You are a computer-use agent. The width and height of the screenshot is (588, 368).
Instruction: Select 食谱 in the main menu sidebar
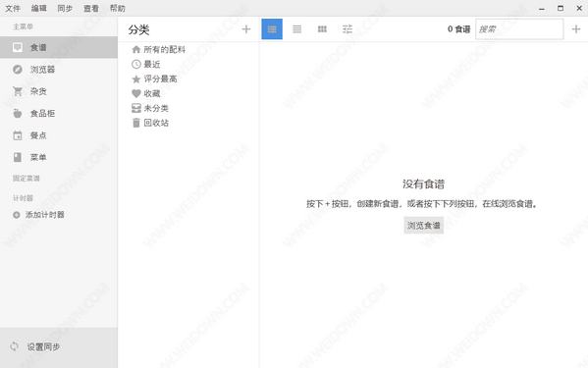[59, 47]
